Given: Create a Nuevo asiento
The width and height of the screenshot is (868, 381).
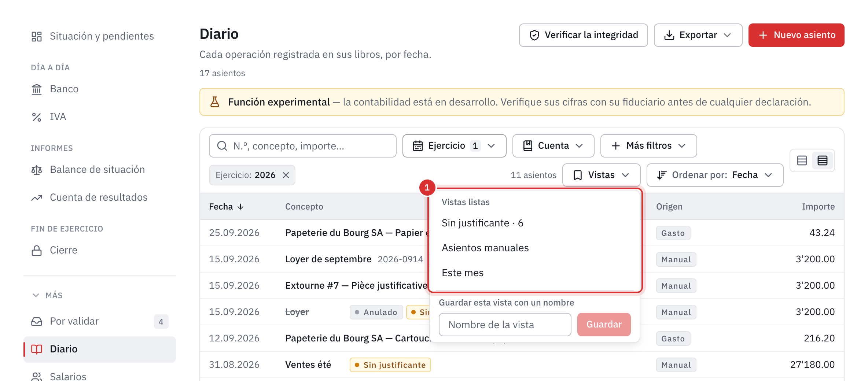Looking at the screenshot, I should 796,35.
